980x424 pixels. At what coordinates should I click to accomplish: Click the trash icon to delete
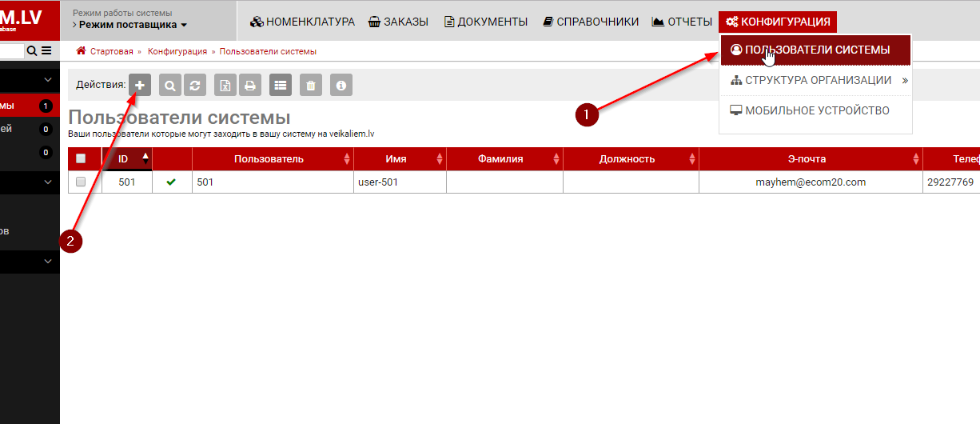click(311, 85)
